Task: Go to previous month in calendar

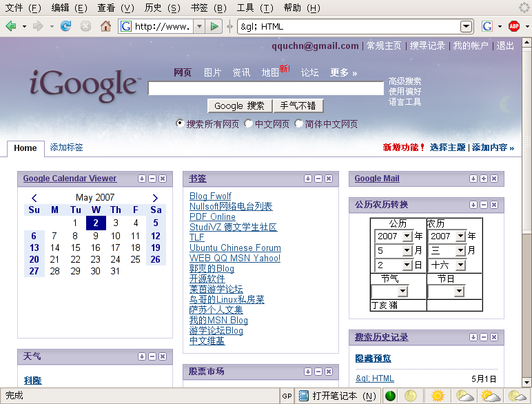Action: [x=34, y=198]
